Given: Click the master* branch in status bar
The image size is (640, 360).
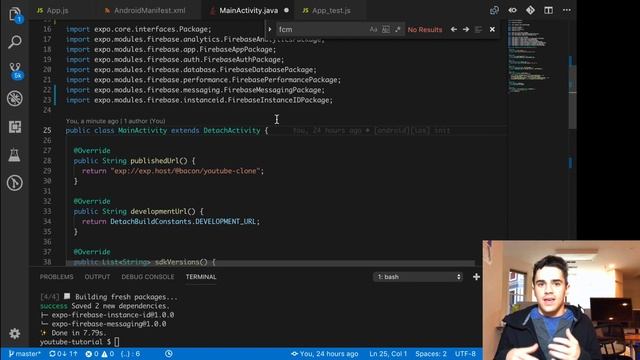Looking at the screenshot, I should (24, 354).
